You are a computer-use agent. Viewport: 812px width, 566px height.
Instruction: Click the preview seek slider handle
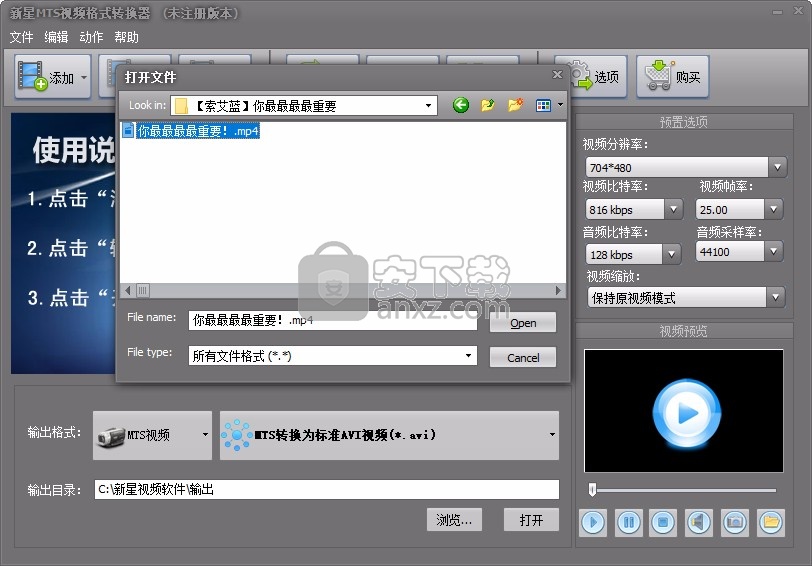(592, 489)
